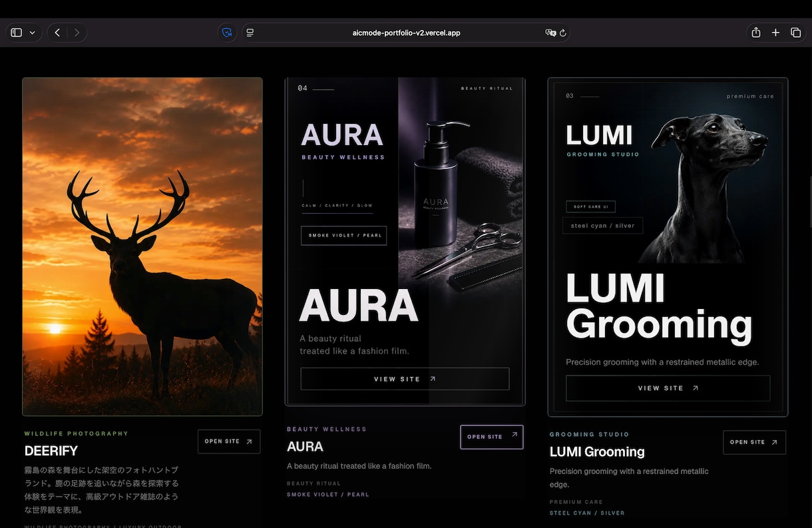812x528 pixels.
Task: Click the GROOMING STUDIO label above title
Action: pyautogui.click(x=590, y=434)
